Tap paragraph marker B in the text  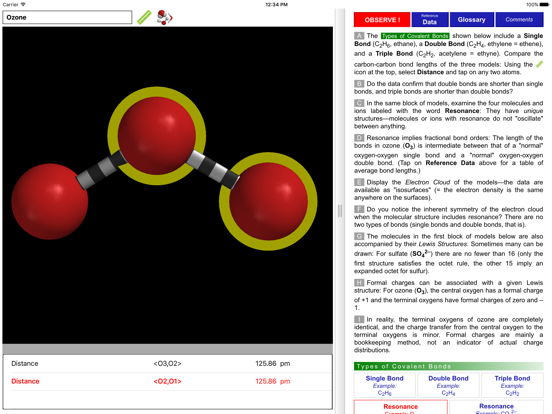[x=359, y=84]
